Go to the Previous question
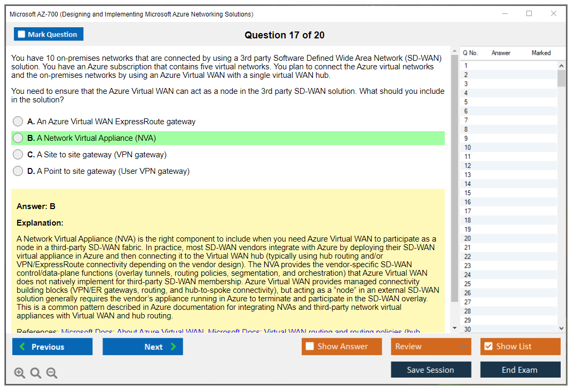This screenshot has height=392, width=574. tap(52, 347)
